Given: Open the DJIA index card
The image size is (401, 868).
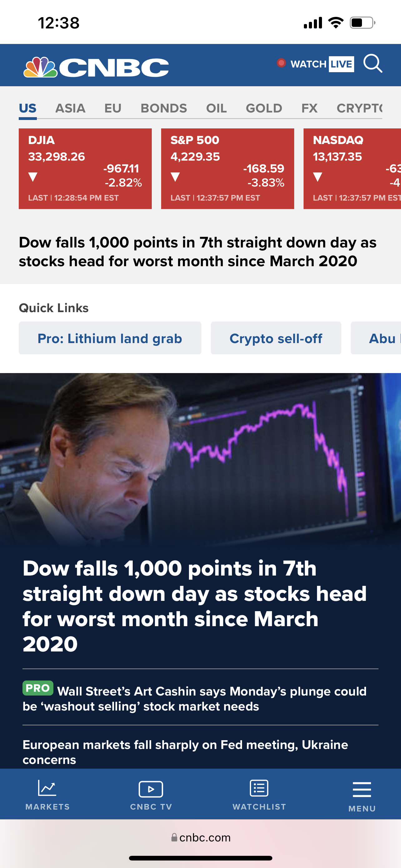Looking at the screenshot, I should (x=85, y=168).
